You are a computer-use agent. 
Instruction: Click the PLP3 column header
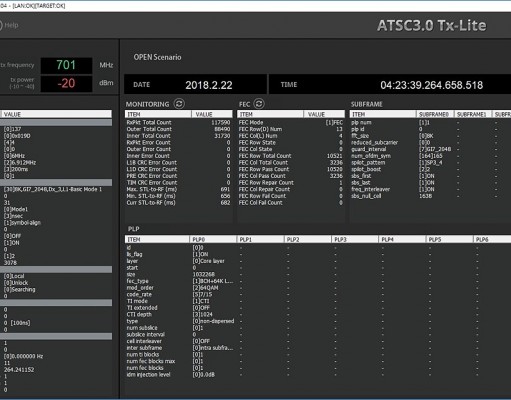tap(355, 239)
